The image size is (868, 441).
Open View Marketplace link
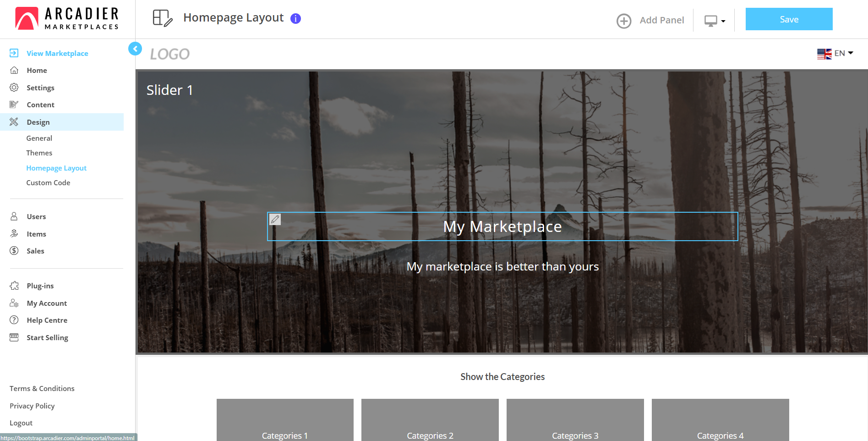tap(57, 53)
